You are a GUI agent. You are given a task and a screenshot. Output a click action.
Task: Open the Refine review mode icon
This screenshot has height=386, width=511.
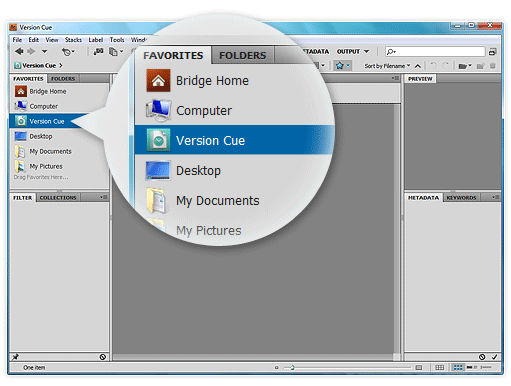click(116, 52)
